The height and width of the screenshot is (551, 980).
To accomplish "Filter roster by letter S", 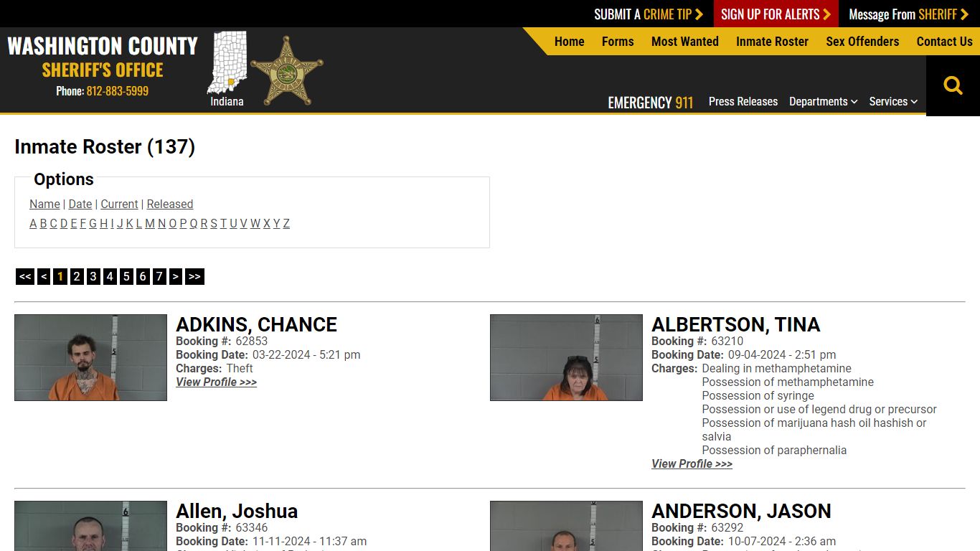I will point(214,223).
